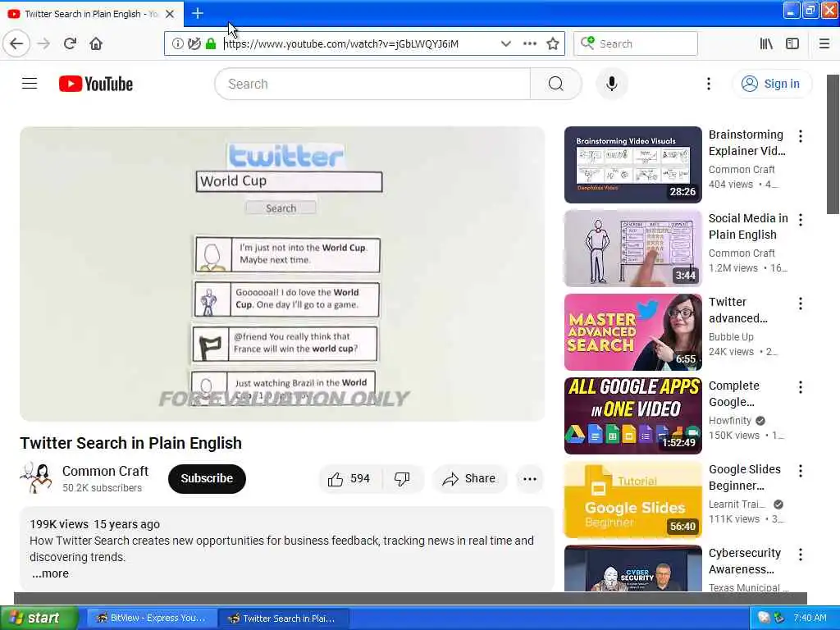Start voice search with microphone icon
Image resolution: width=840 pixels, height=630 pixels.
[x=611, y=84]
